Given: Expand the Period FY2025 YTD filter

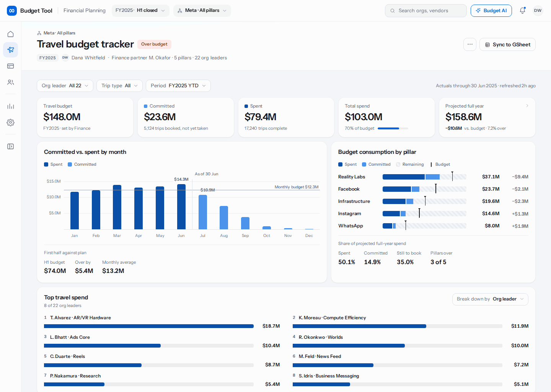Looking at the screenshot, I should [x=178, y=86].
